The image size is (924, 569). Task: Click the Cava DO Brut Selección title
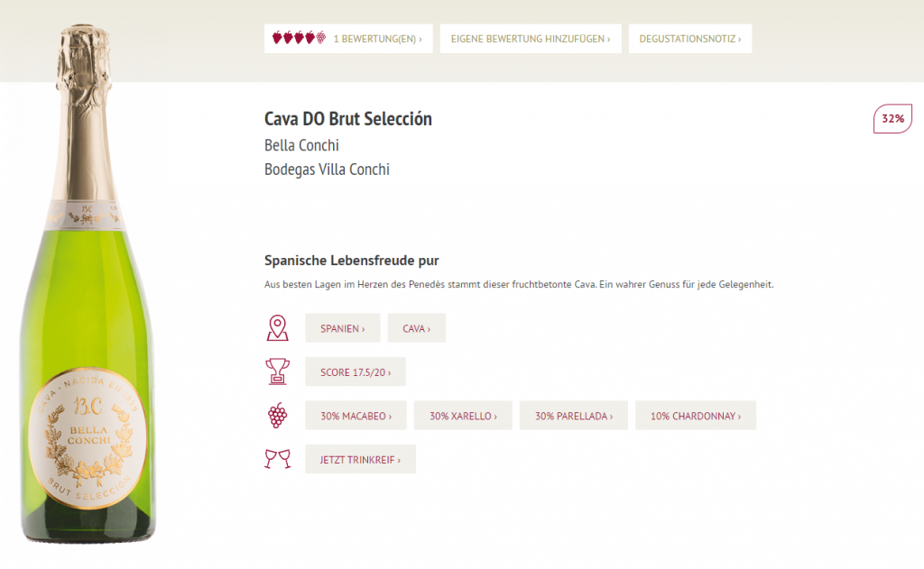point(348,119)
